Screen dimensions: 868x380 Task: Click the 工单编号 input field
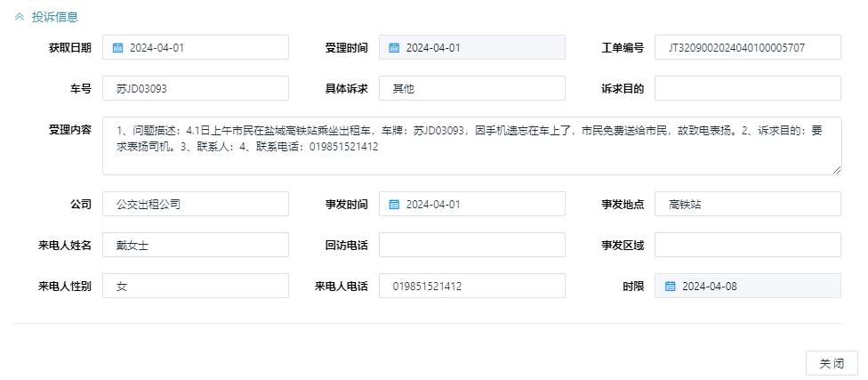[x=747, y=48]
